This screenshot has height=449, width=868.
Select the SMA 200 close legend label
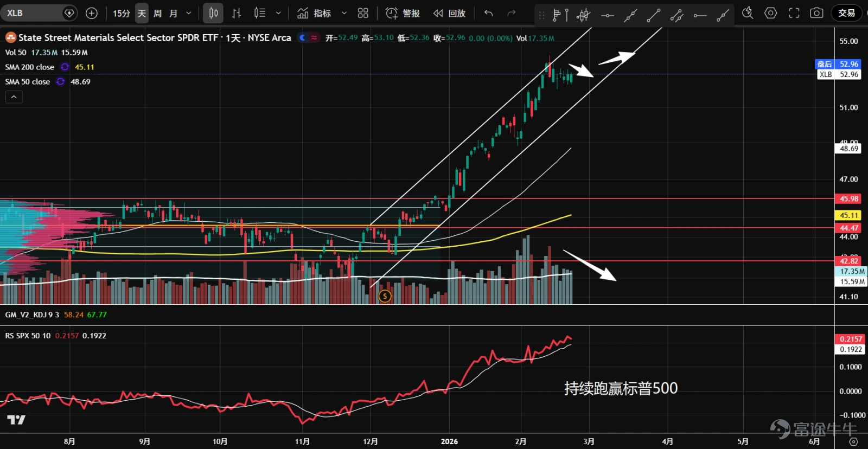[x=30, y=67]
